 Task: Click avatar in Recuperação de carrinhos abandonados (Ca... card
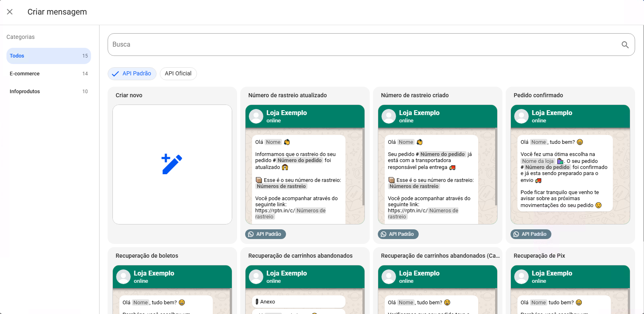coord(389,277)
